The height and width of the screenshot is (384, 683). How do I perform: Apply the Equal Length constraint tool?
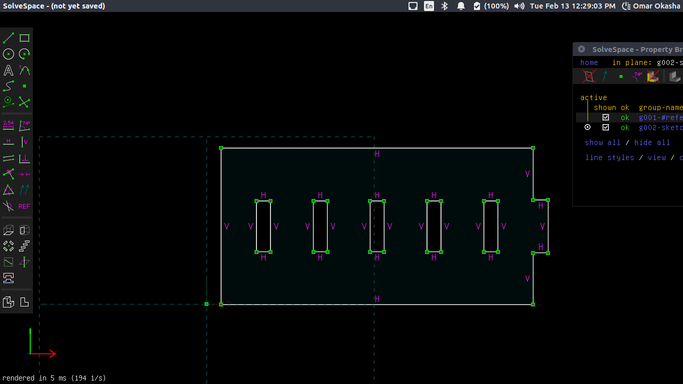[8, 190]
